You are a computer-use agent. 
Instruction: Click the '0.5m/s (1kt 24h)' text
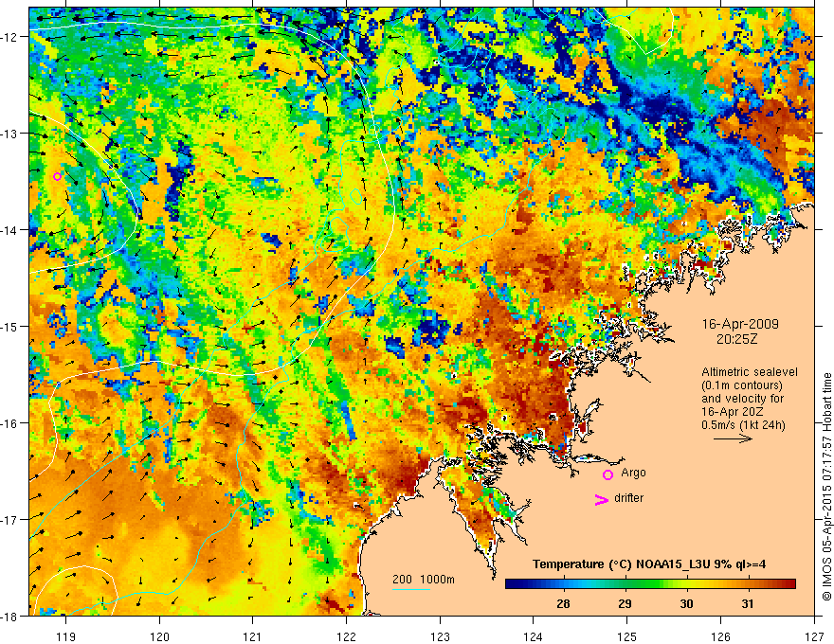743,424
